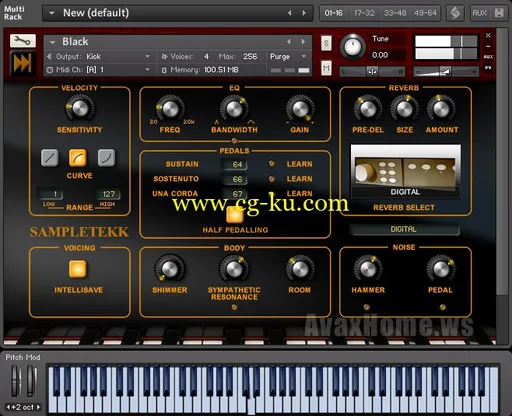Toggle the AUX sends button

[x=480, y=13]
